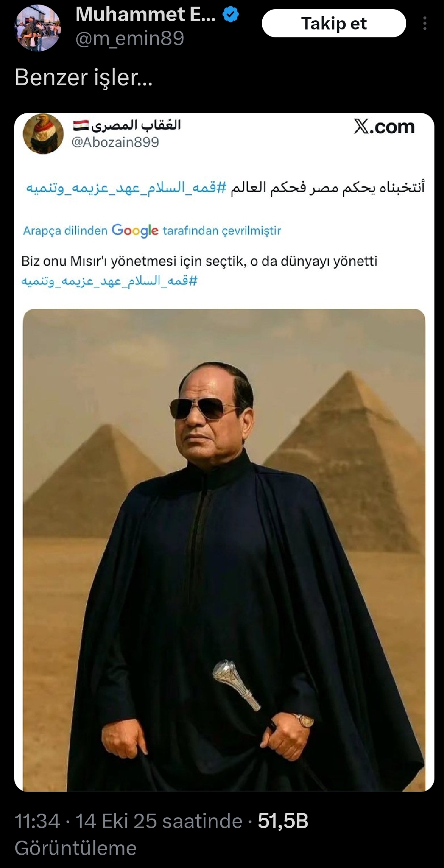This screenshot has height=868, width=444.
Task: Click the Arapça dilinden translation notice
Action: pyautogui.click(x=152, y=230)
